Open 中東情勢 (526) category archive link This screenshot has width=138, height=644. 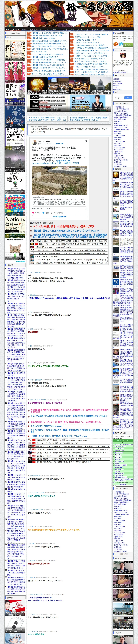coord(119,107)
